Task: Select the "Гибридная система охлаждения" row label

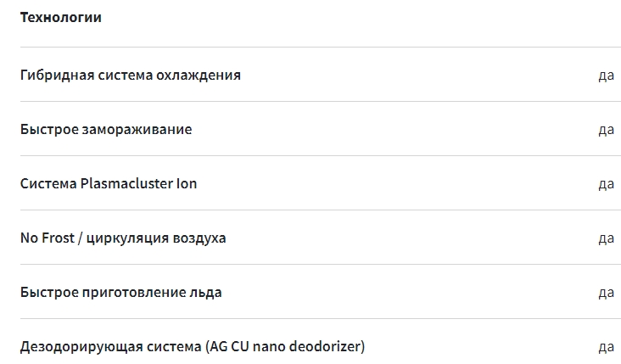Action: click(130, 75)
